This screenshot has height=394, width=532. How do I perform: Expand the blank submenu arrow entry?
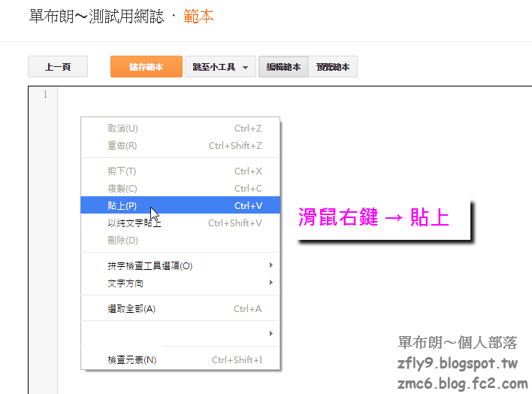click(x=180, y=334)
